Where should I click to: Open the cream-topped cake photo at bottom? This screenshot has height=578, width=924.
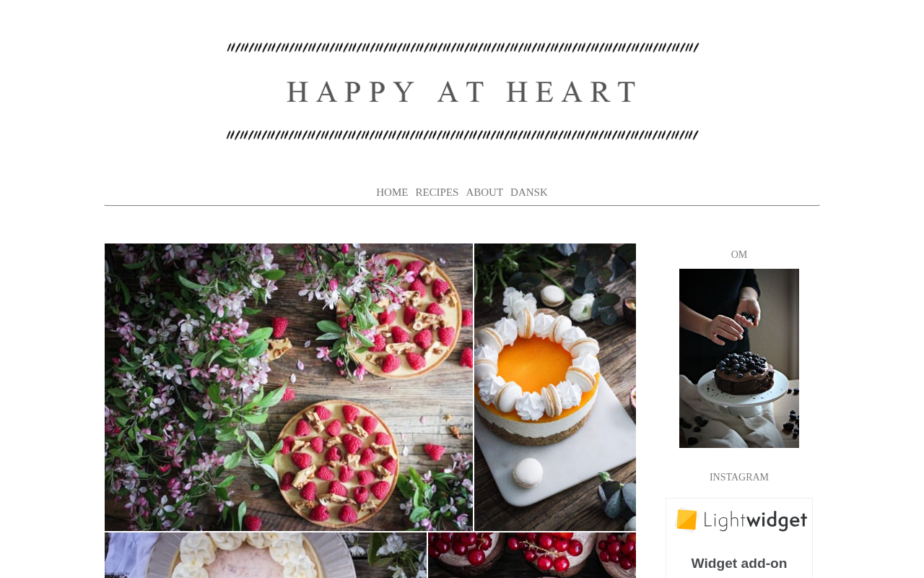coord(266,556)
